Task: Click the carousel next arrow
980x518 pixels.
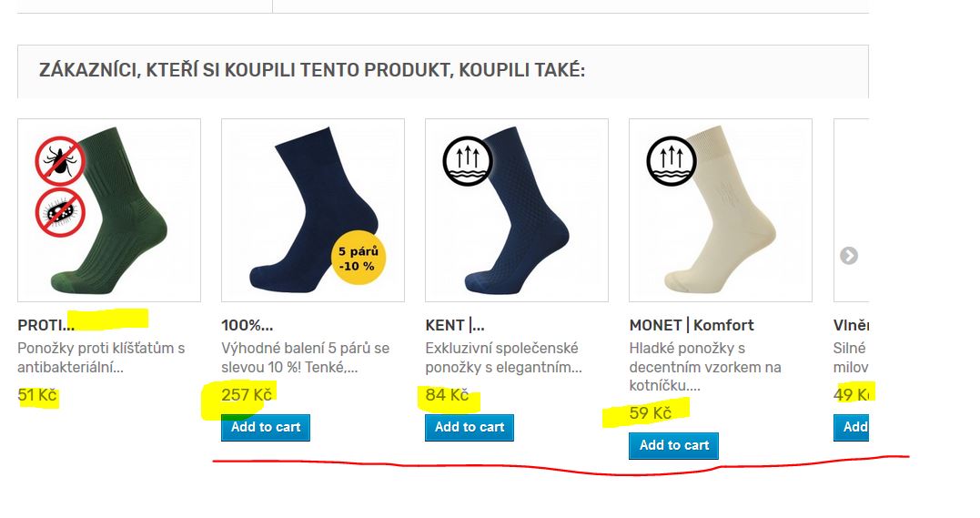Action: 848,256
